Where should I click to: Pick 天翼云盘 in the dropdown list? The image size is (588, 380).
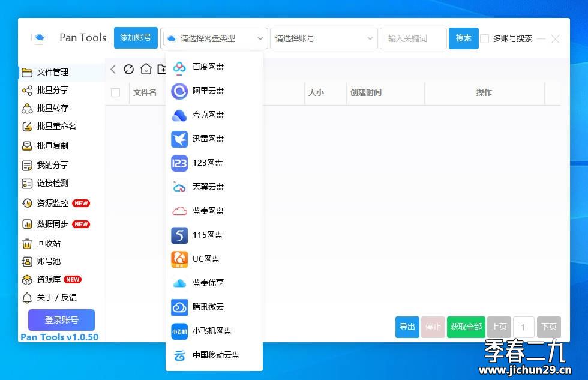click(214, 187)
